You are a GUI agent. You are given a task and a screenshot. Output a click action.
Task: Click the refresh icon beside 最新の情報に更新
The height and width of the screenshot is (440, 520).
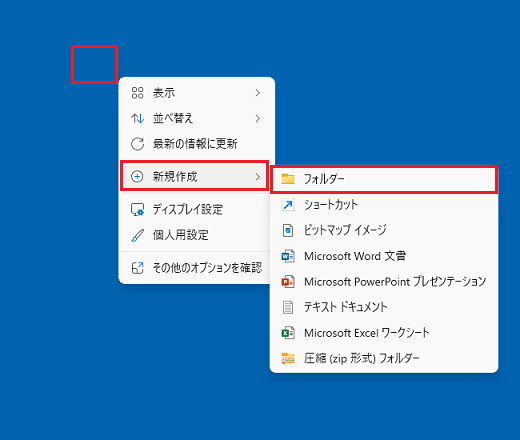point(137,144)
